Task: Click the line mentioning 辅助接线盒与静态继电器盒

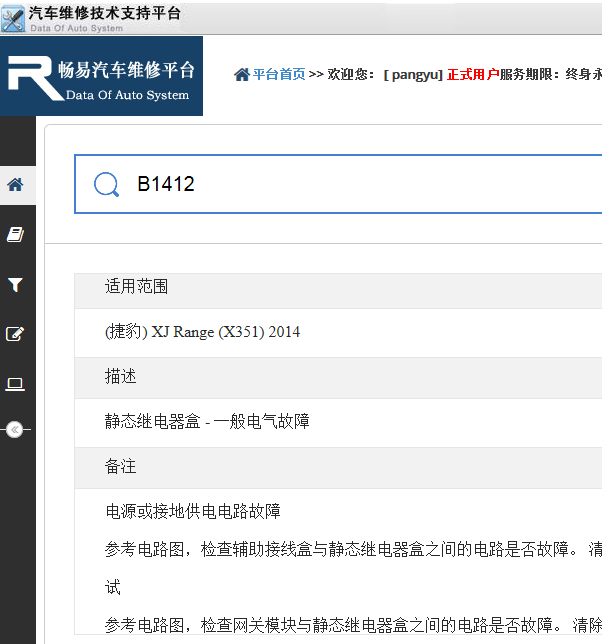Action: point(353,549)
